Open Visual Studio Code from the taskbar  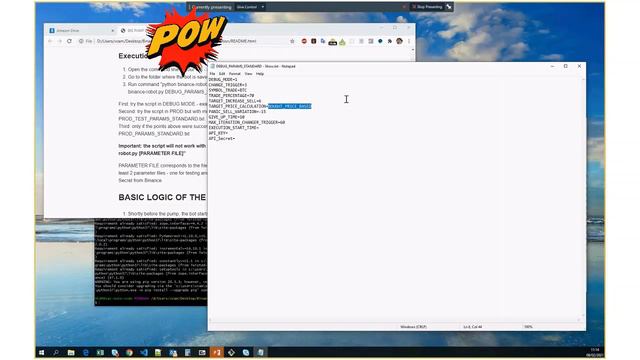[144, 352]
